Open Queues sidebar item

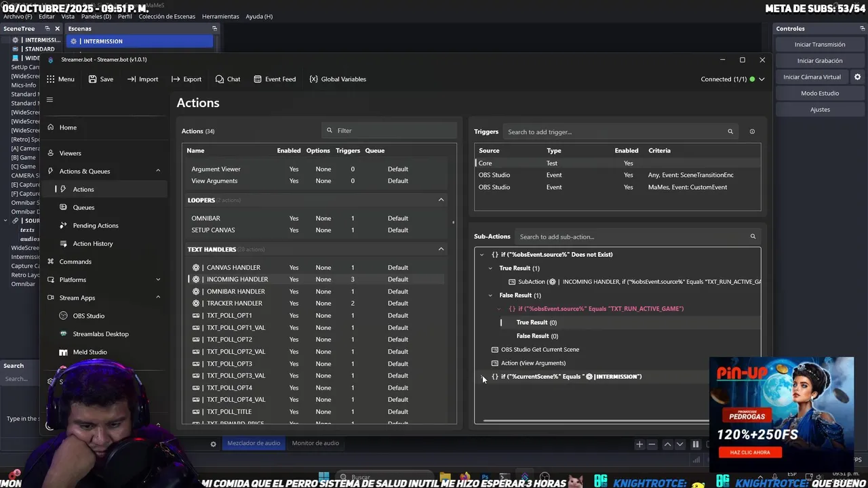pos(83,207)
